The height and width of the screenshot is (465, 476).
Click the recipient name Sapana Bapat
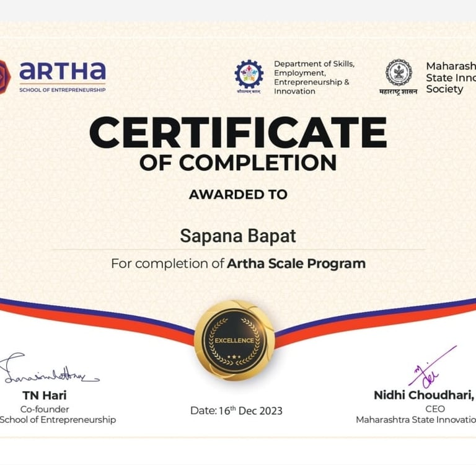point(238,236)
